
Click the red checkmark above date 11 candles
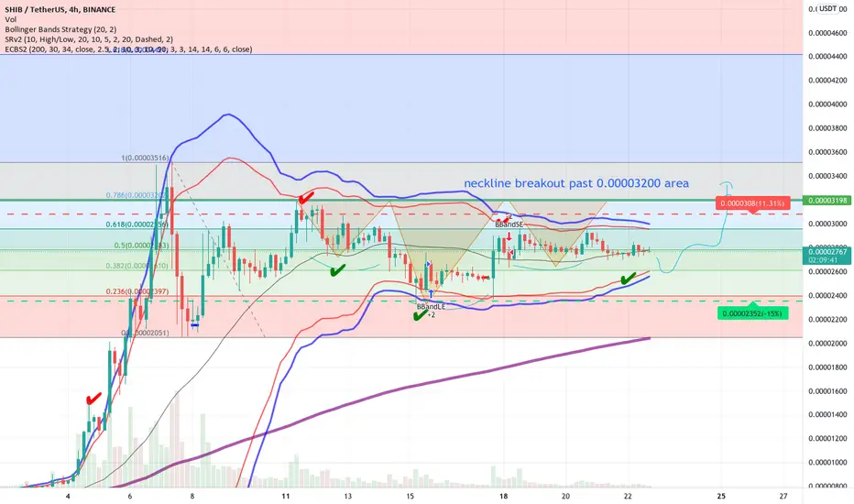click(306, 197)
